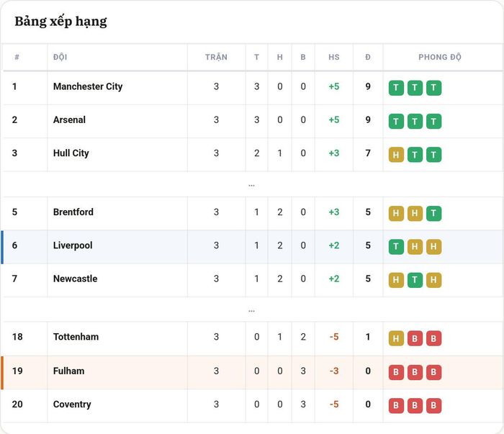Expand hidden rows between Hull City and Brentford

[251, 184]
